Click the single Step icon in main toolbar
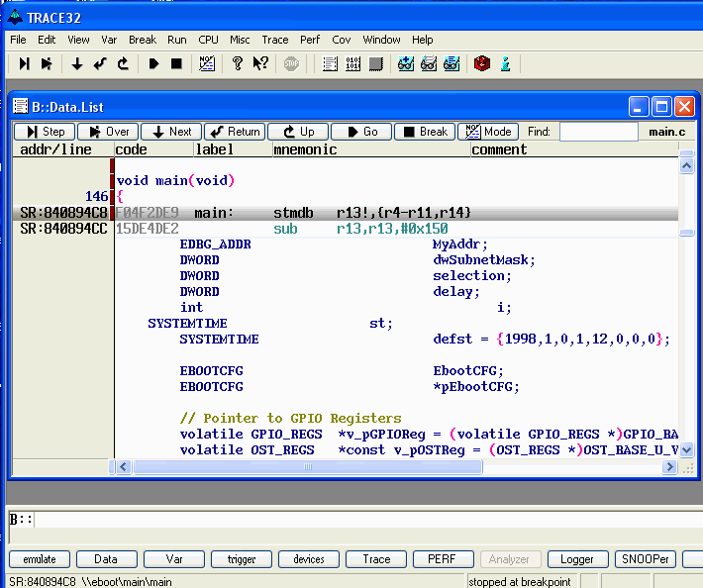The image size is (703, 588). coord(24,63)
